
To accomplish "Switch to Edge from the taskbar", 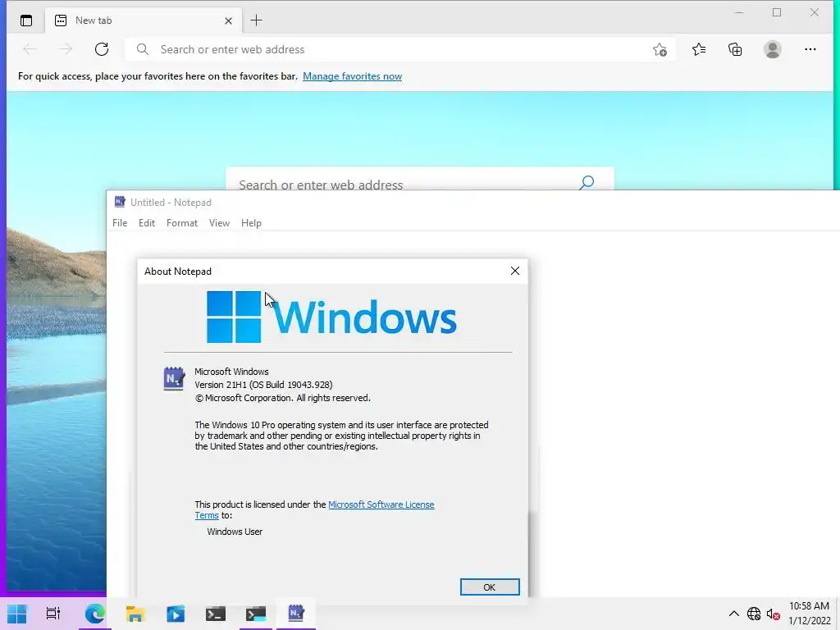I will (x=95, y=614).
